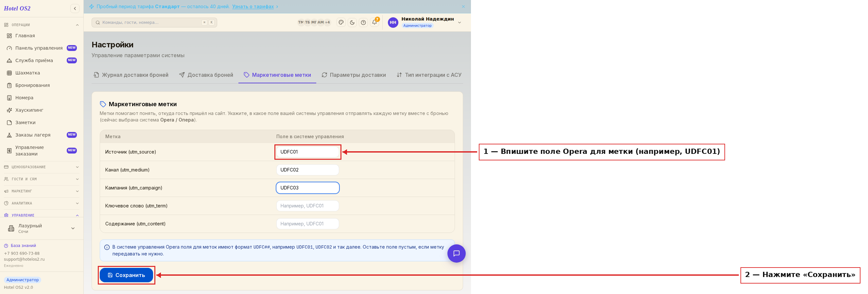Open the notifications bell

374,23
